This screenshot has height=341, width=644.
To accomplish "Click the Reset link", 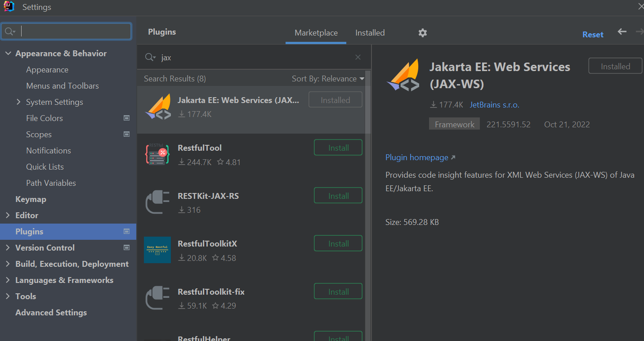I will coord(593,34).
